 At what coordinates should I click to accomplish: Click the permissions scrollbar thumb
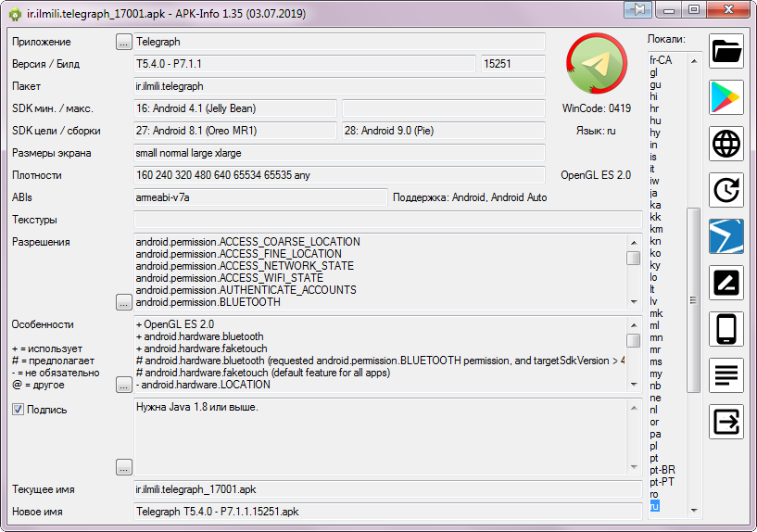click(634, 258)
